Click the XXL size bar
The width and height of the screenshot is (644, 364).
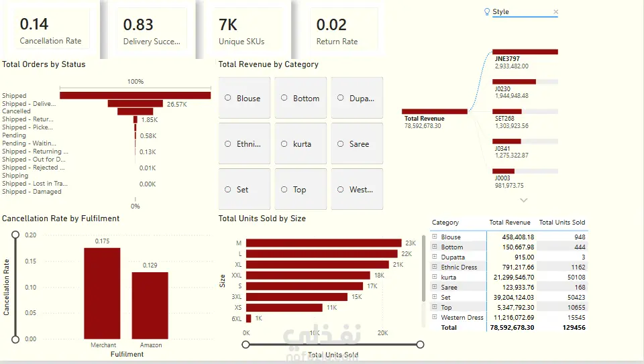pyautogui.click(x=308, y=276)
